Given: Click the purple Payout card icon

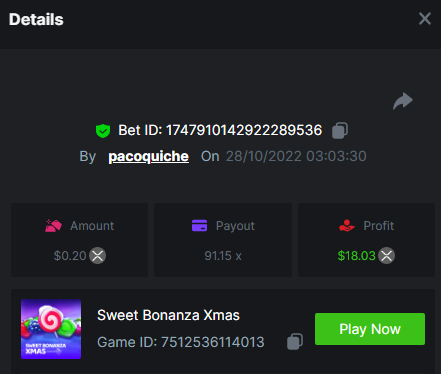Looking at the screenshot, I should (199, 226).
